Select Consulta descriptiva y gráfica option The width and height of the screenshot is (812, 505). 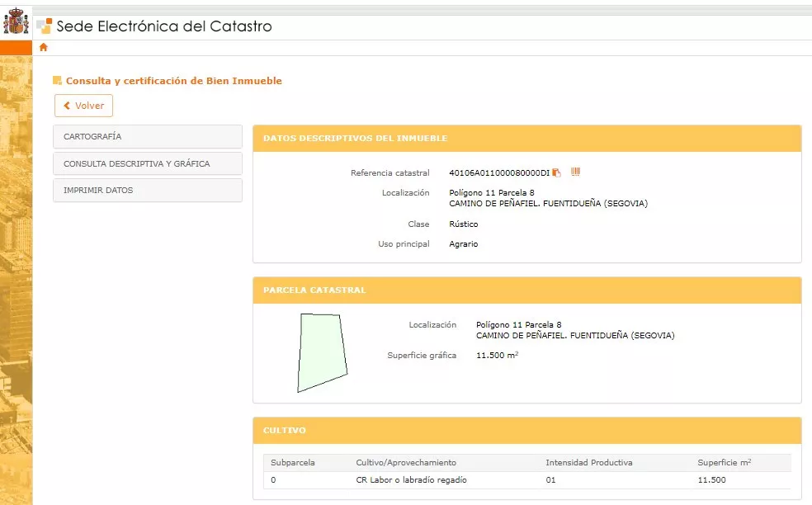[147, 163]
